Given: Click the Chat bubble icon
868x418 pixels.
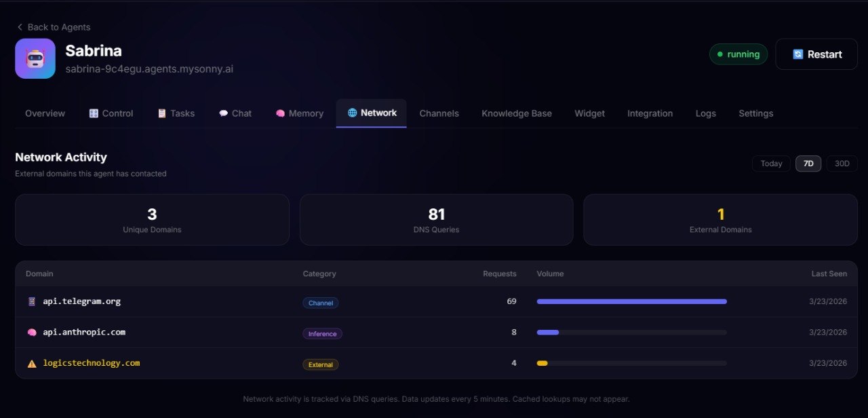Looking at the screenshot, I should click(223, 113).
